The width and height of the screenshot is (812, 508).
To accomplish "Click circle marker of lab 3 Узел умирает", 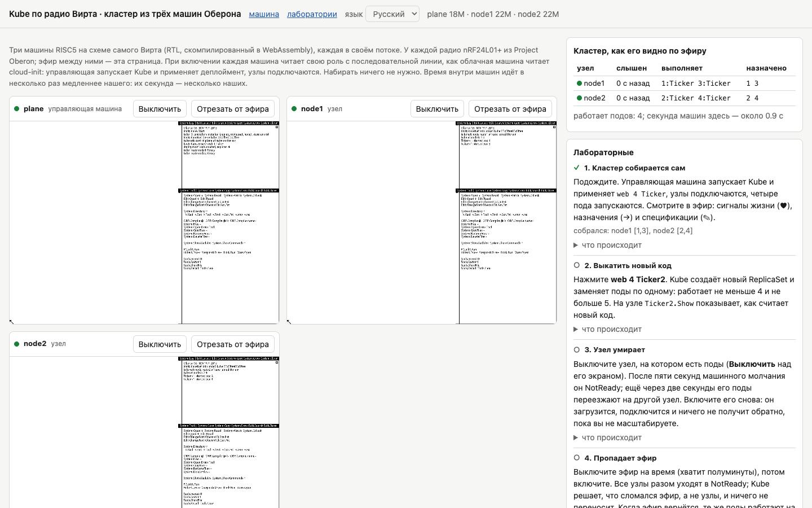I will point(577,349).
